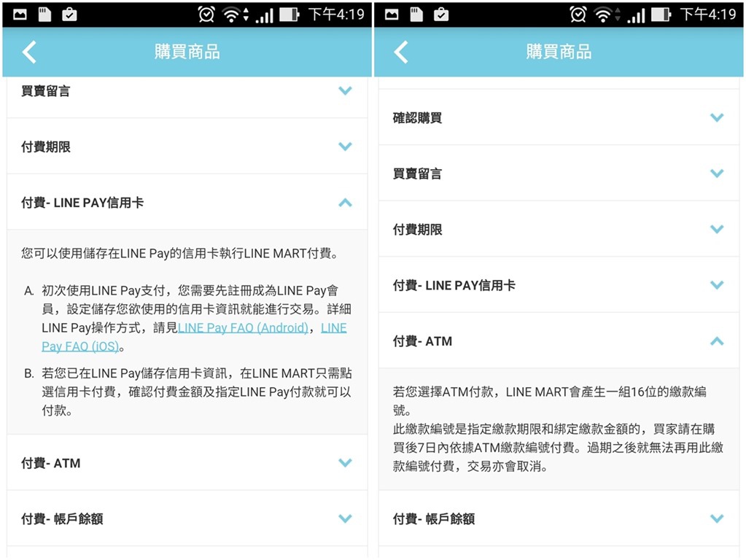746x560 pixels.
Task: Tap alarm clock icon in left status bar
Action: (x=206, y=15)
